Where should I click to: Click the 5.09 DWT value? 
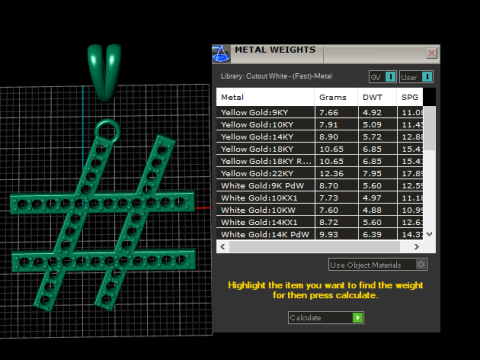click(x=372, y=125)
